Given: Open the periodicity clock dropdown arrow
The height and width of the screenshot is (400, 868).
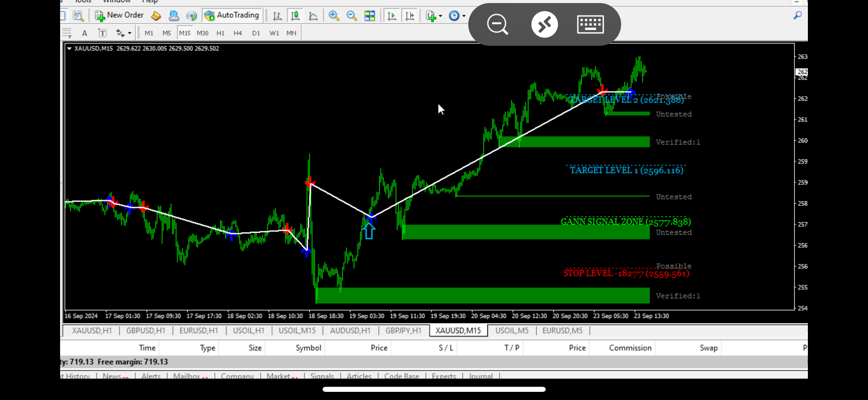Looking at the screenshot, I should pyautogui.click(x=464, y=16).
